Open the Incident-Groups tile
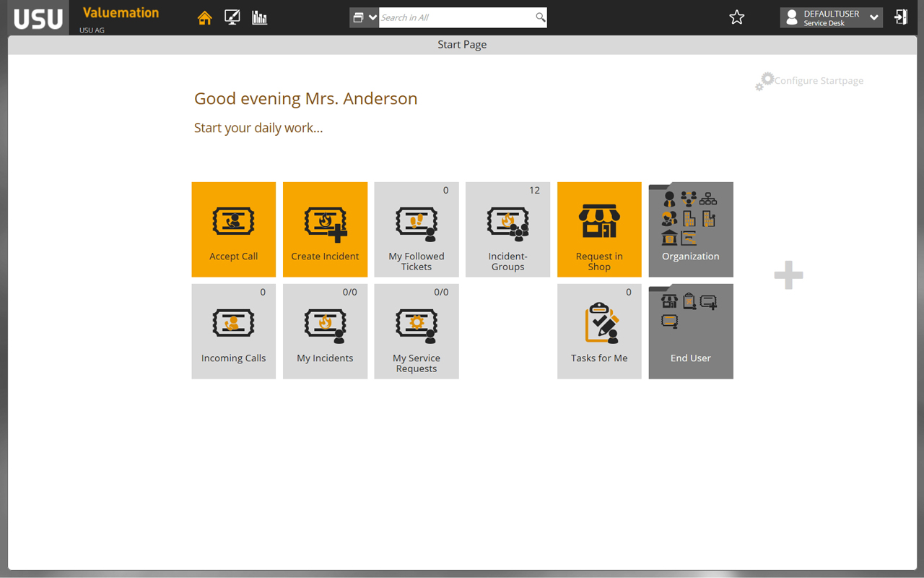The image size is (924, 578). 507,230
